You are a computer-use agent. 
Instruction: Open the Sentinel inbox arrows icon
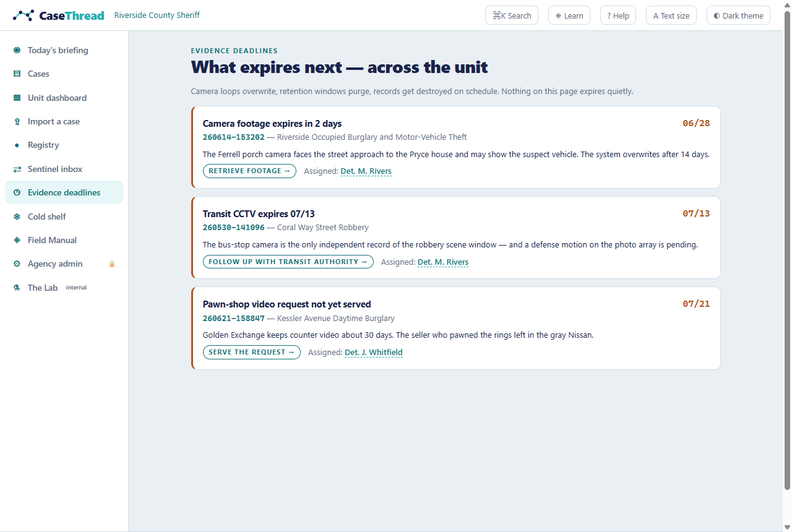tap(17, 169)
